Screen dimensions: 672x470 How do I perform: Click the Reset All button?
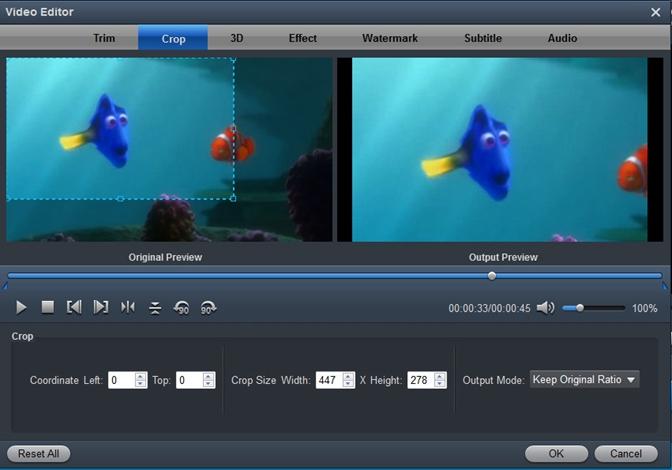(x=39, y=453)
